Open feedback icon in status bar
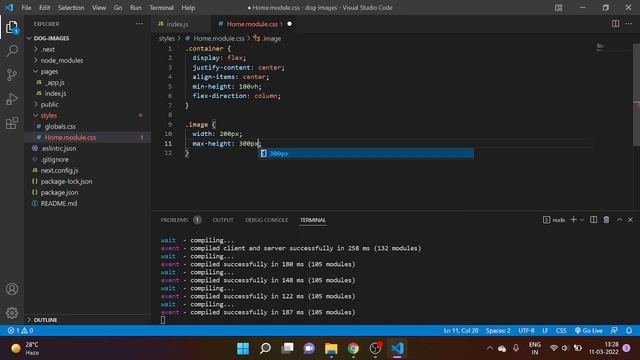Screen dimensions: 640x360 614,330
